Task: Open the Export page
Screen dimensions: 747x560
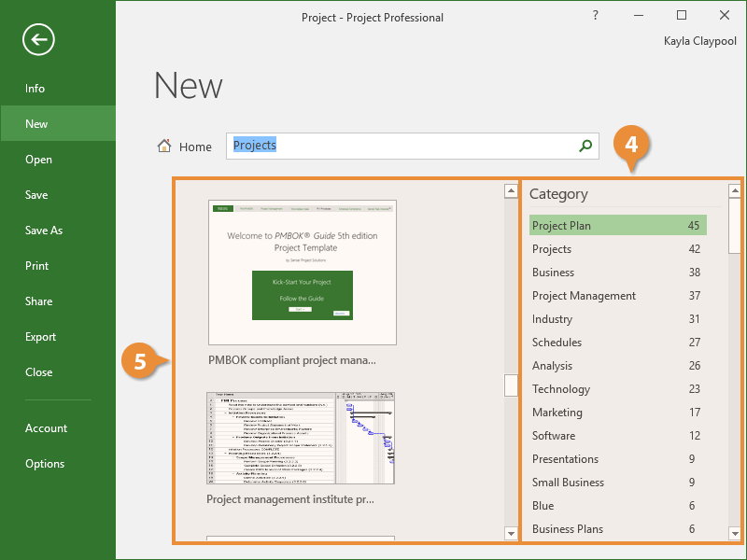Action: click(41, 337)
